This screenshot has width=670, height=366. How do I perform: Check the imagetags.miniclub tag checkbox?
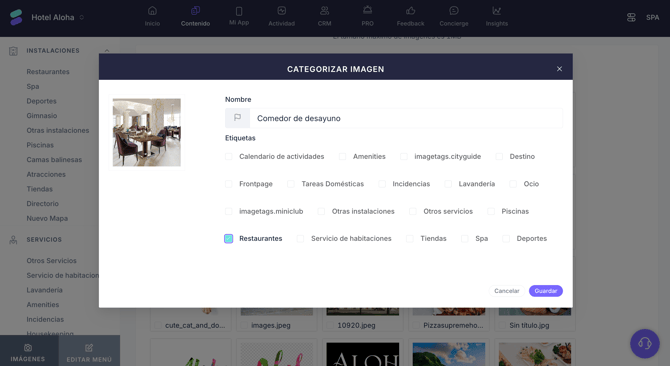coord(229,211)
